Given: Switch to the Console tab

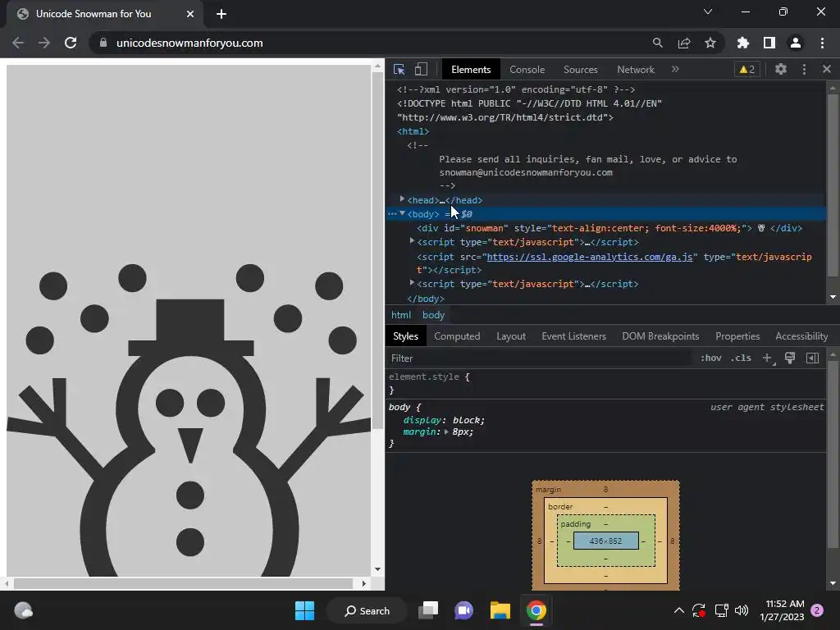Looking at the screenshot, I should point(527,70).
